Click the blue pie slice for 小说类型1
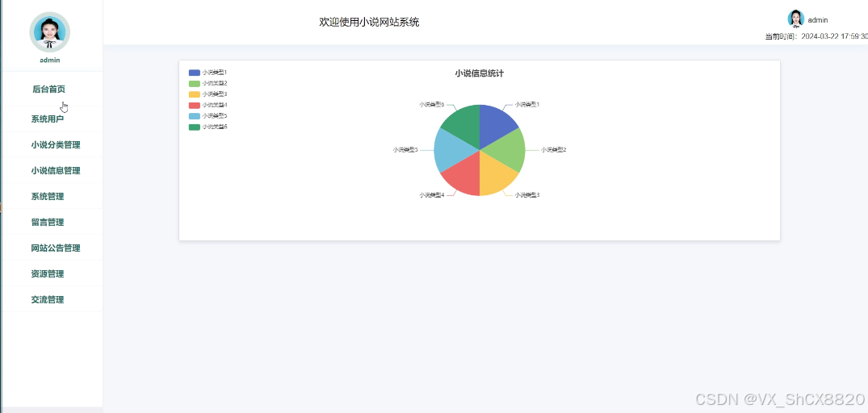Viewport: 868px width, 413px height. click(494, 123)
